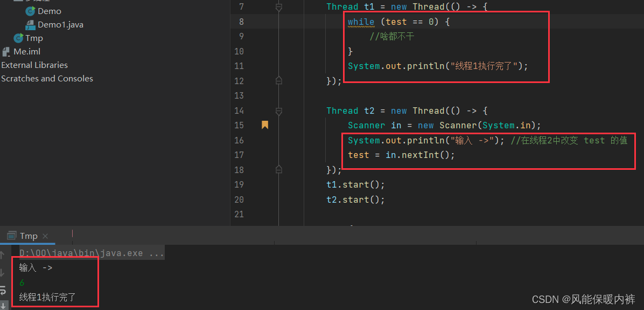This screenshot has height=310, width=644.
Task: Switch to the Tmp run tab
Action: click(x=29, y=236)
